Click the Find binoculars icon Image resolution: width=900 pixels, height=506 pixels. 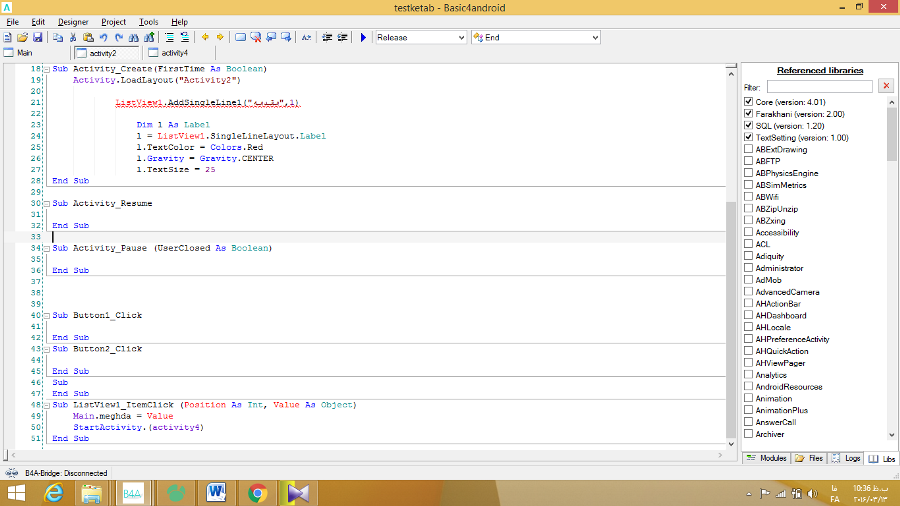tap(132, 37)
